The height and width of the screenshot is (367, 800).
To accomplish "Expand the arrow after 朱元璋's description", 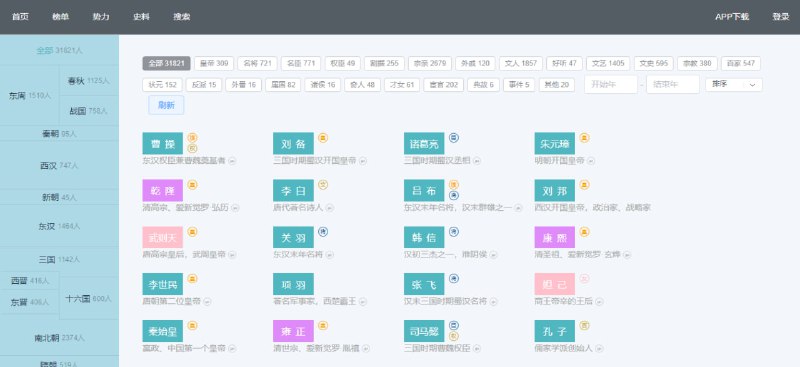I will (x=590, y=161).
